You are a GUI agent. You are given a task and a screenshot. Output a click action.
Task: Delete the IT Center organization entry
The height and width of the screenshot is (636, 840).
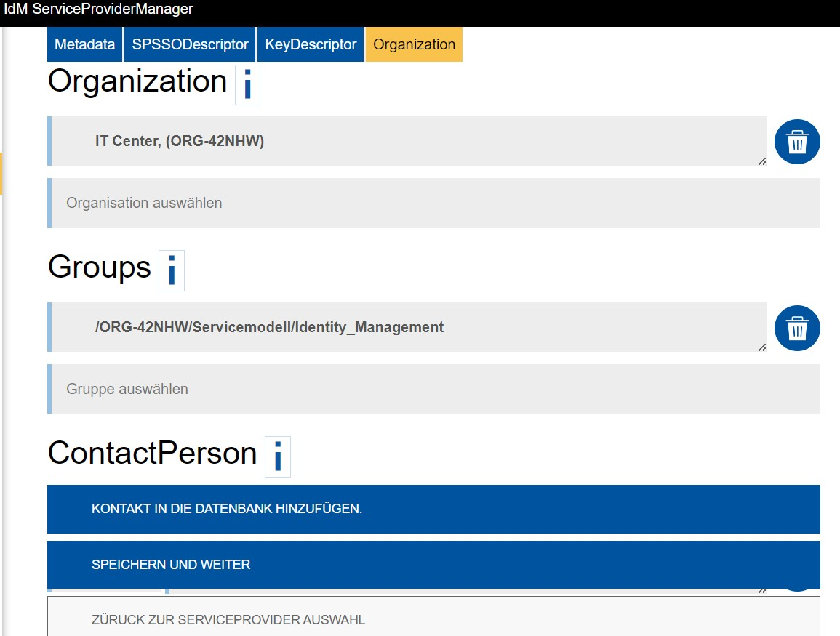pyautogui.click(x=797, y=141)
